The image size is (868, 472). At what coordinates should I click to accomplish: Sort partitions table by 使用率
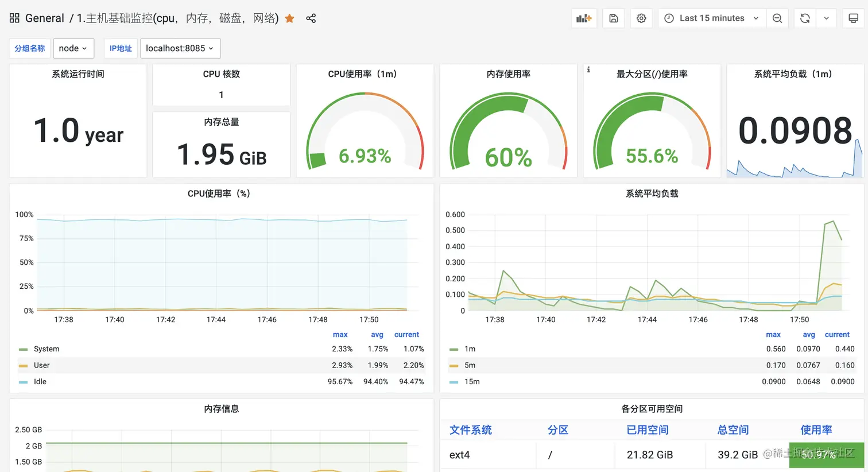click(816, 430)
